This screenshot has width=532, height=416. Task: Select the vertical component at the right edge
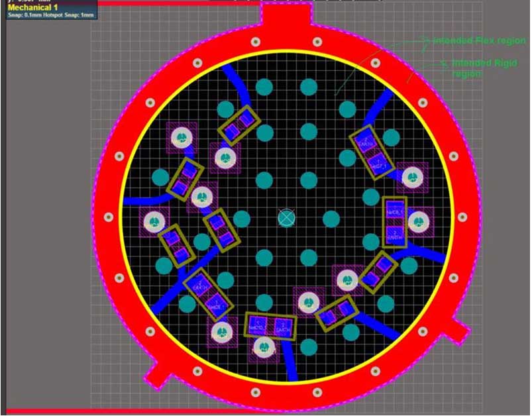click(395, 222)
